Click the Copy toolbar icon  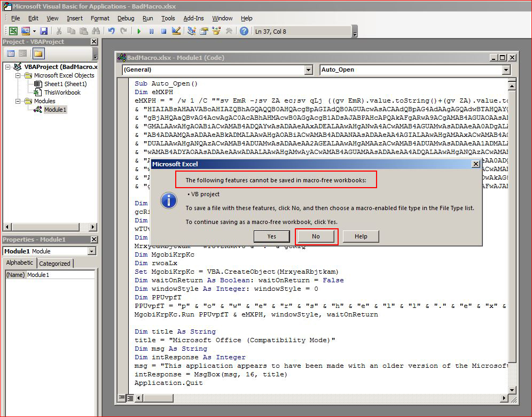coord(71,31)
